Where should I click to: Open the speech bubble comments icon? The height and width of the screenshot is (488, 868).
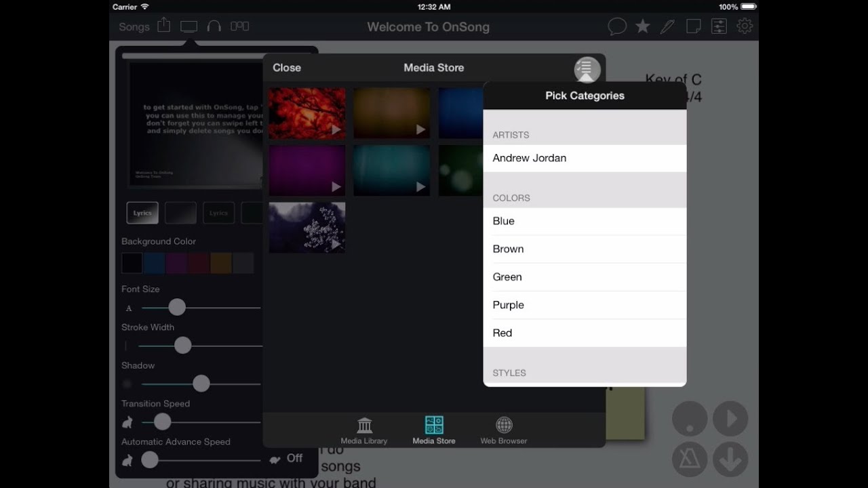617,26
